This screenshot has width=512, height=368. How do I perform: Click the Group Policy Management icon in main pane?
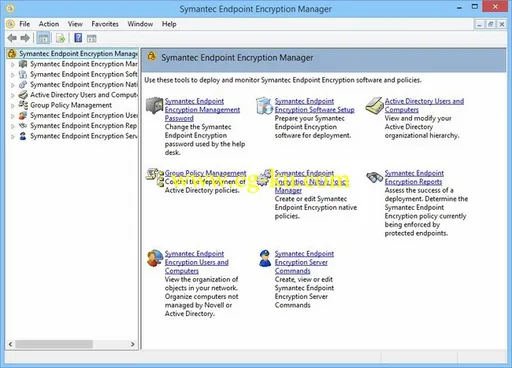(x=155, y=177)
